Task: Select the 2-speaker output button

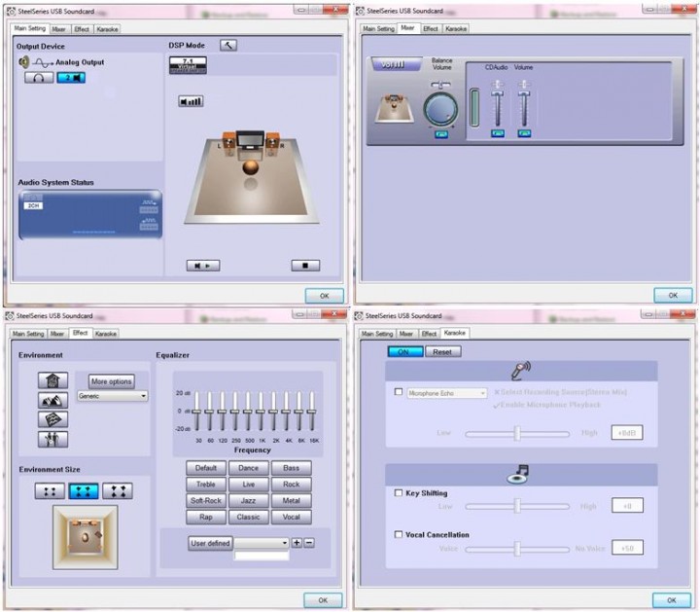Action: click(x=71, y=78)
